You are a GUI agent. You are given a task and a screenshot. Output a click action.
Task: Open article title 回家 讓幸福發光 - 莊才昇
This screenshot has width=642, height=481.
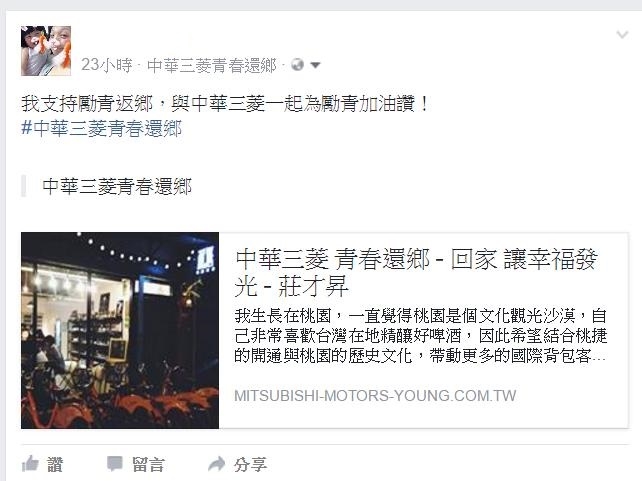(x=416, y=272)
